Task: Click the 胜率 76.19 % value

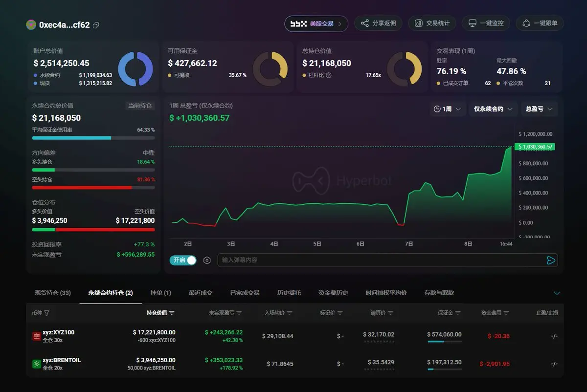Action: click(452, 71)
